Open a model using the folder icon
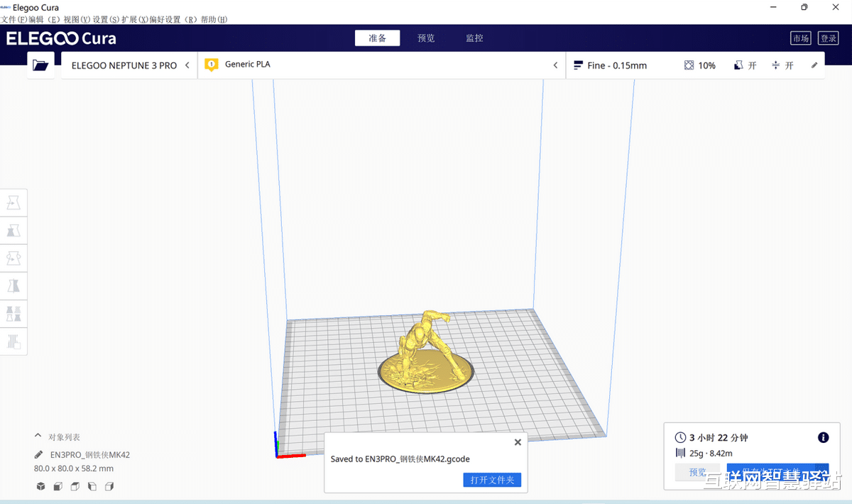This screenshot has width=852, height=504. (x=40, y=64)
